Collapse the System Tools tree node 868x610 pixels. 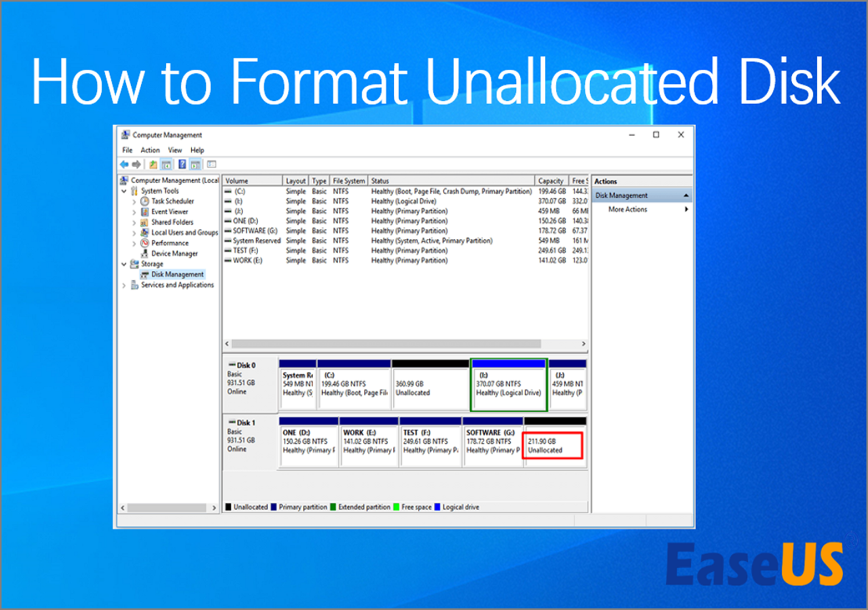coord(124,191)
